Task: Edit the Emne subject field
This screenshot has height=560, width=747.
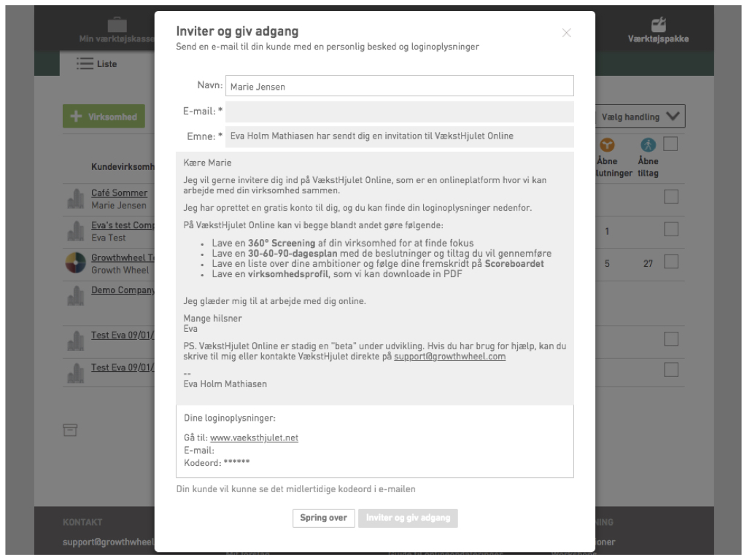Action: coord(399,136)
